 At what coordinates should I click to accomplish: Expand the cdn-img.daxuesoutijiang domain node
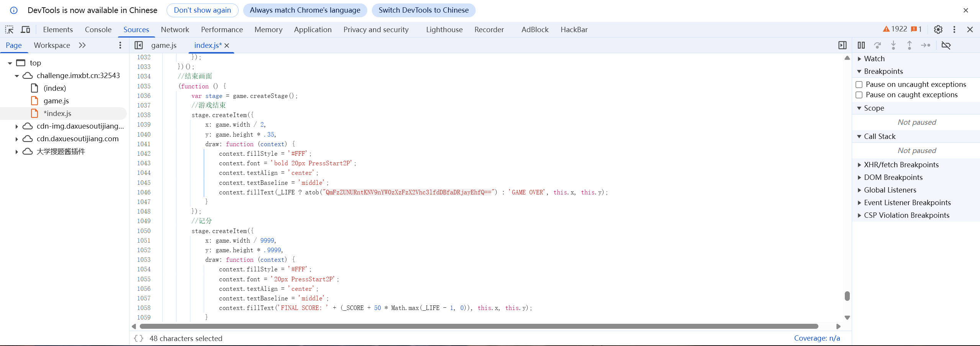click(x=16, y=126)
